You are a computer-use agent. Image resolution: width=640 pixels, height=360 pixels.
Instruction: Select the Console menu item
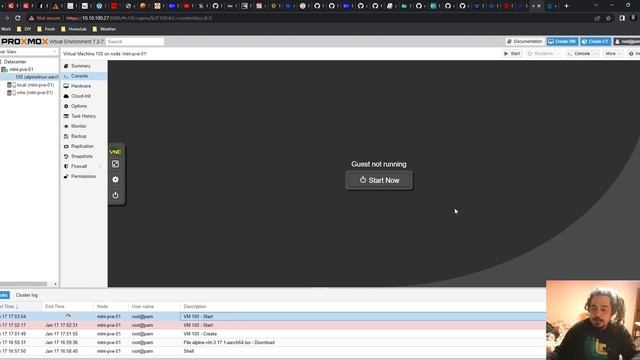[84, 76]
